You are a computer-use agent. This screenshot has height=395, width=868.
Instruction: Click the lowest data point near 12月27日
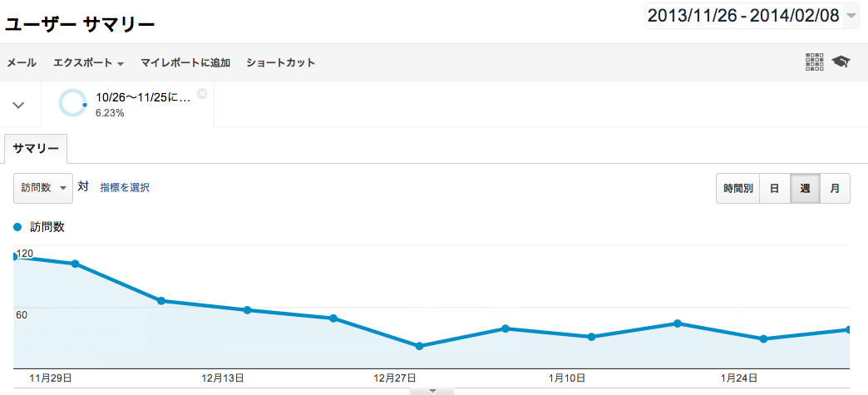pos(419,346)
